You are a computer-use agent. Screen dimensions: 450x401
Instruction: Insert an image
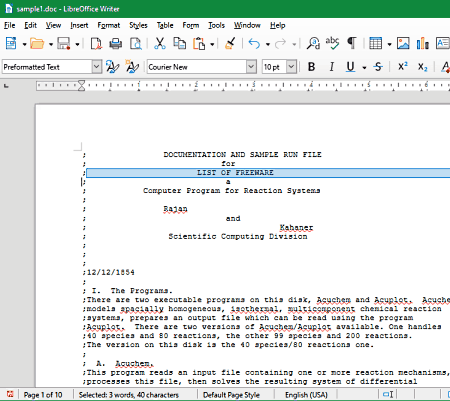click(x=403, y=43)
